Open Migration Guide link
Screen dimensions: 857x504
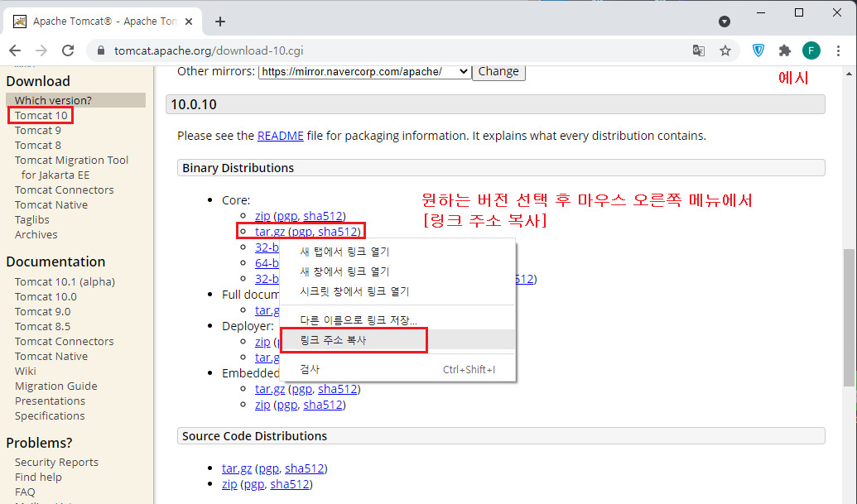(x=55, y=386)
